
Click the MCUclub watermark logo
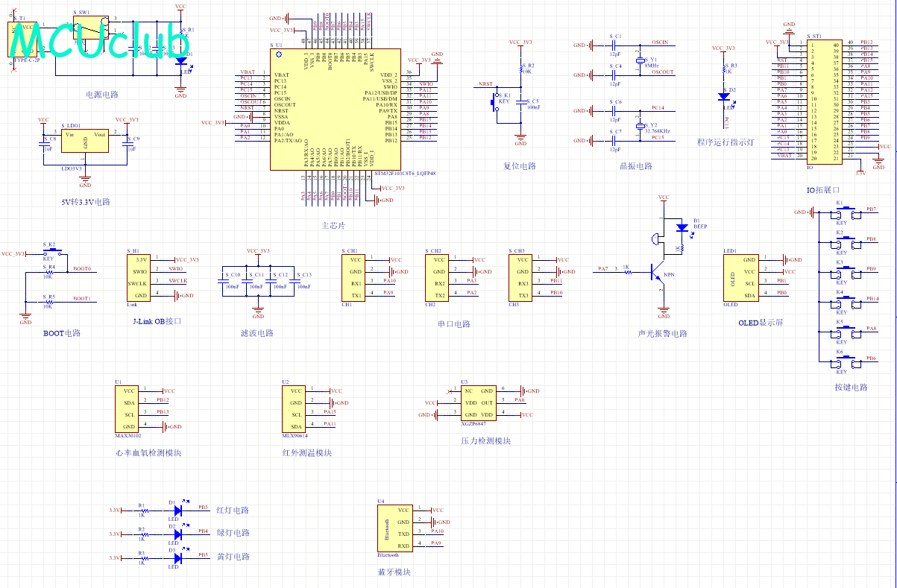coord(96,41)
